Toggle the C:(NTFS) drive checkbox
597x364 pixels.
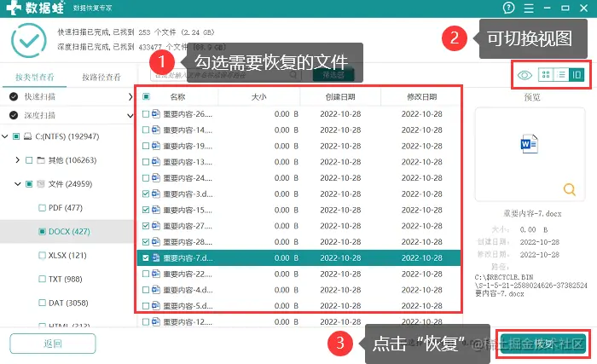click(16, 136)
